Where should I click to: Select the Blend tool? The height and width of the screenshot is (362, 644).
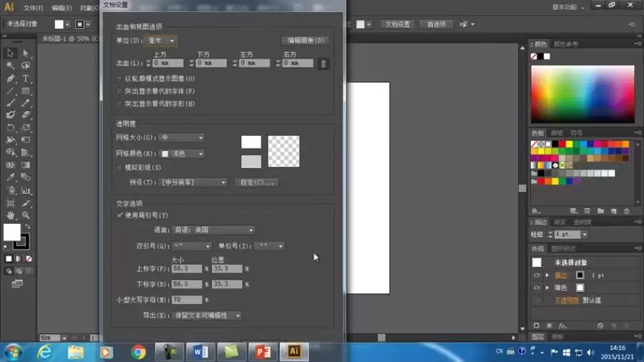pos(26,177)
